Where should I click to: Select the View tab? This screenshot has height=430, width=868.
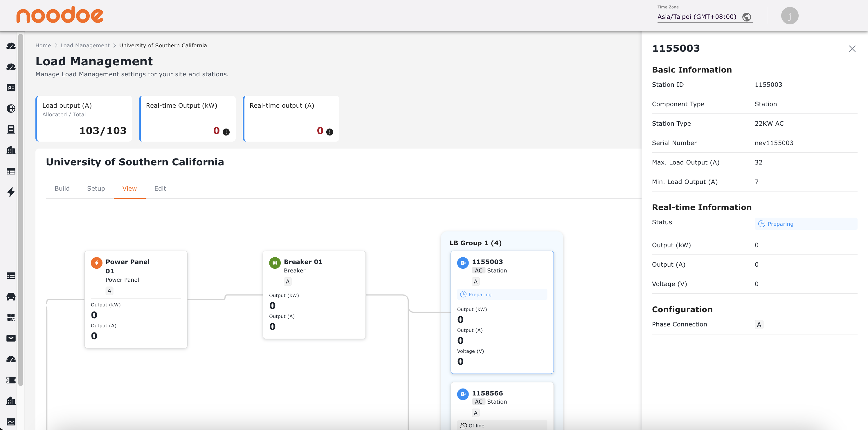[129, 189]
